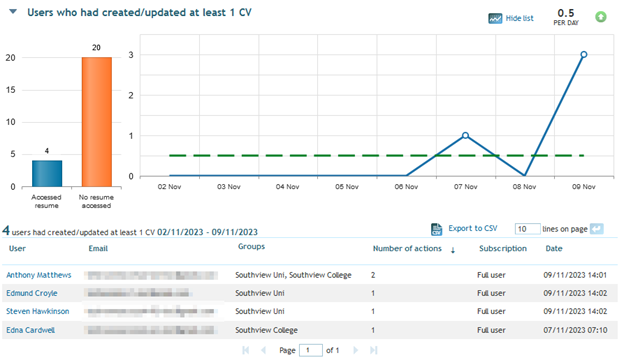Select Anthony Matthews' Full user subscription cell

(491, 275)
